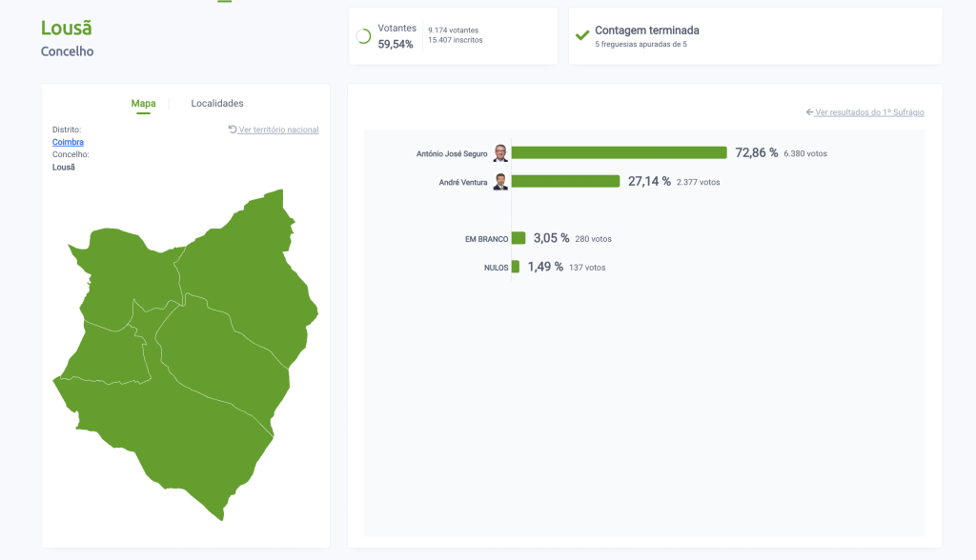Click the undo arrow icon before Ver território nacional
976x560 pixels.
(x=233, y=130)
